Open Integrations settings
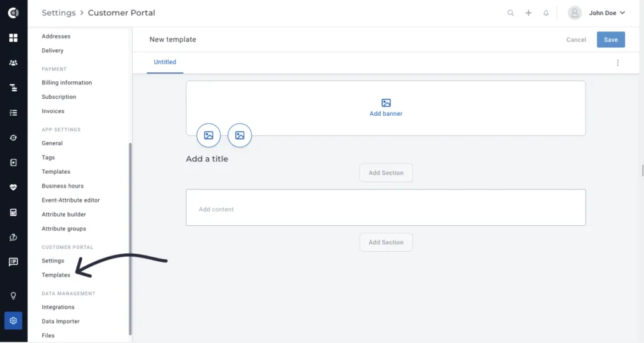Viewport: 644px width, 343px height. pos(58,307)
